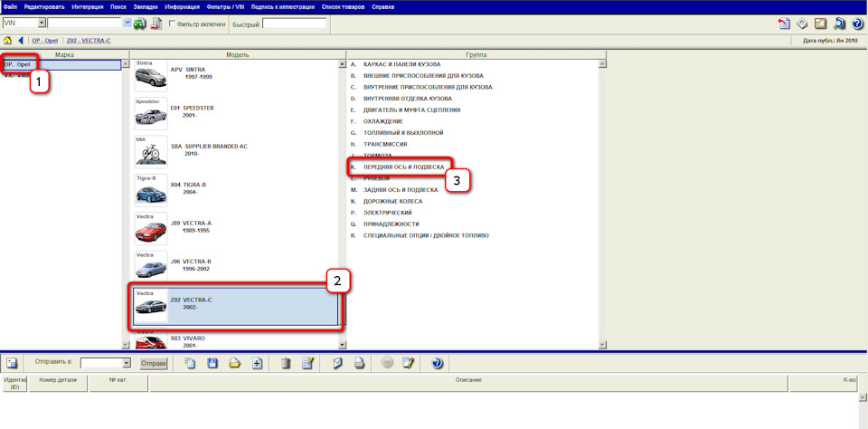868x429 pixels.
Task: Click the blue back arrow icon
Action: (x=21, y=41)
